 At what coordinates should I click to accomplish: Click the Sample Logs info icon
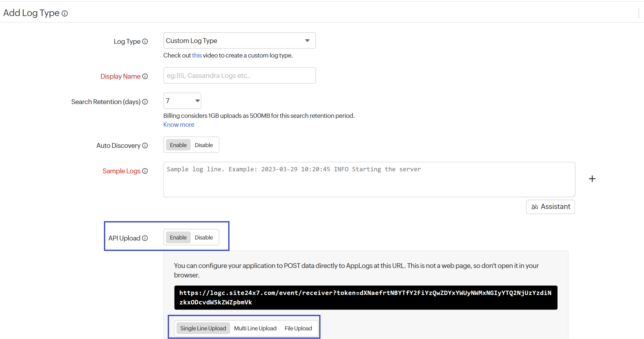[x=145, y=171]
